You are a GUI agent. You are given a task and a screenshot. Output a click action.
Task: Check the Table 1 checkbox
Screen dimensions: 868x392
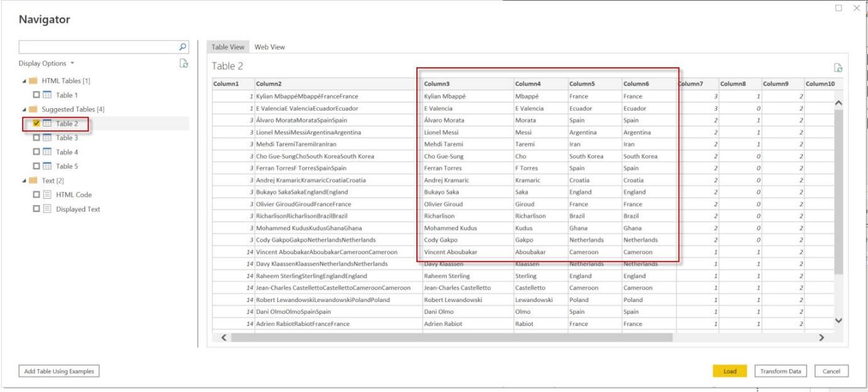coord(36,95)
